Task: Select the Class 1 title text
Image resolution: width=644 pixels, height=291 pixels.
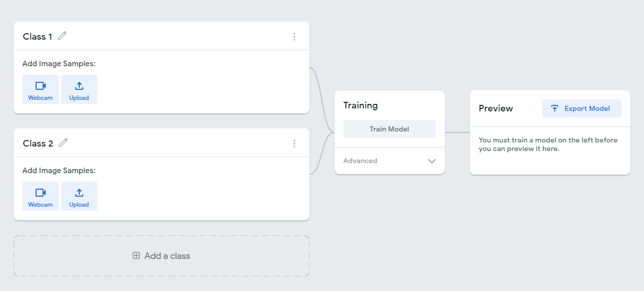Action: tap(38, 37)
